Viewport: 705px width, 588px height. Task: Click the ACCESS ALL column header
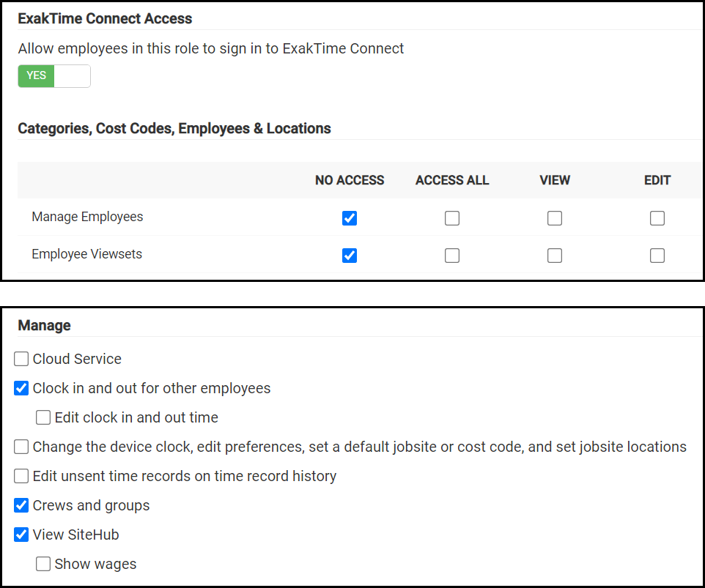452,180
